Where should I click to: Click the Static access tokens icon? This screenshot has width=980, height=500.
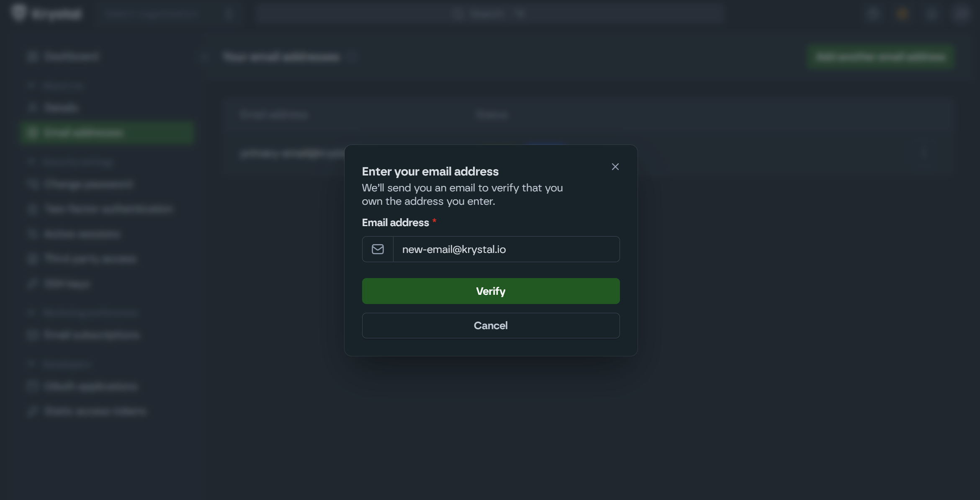click(x=32, y=411)
